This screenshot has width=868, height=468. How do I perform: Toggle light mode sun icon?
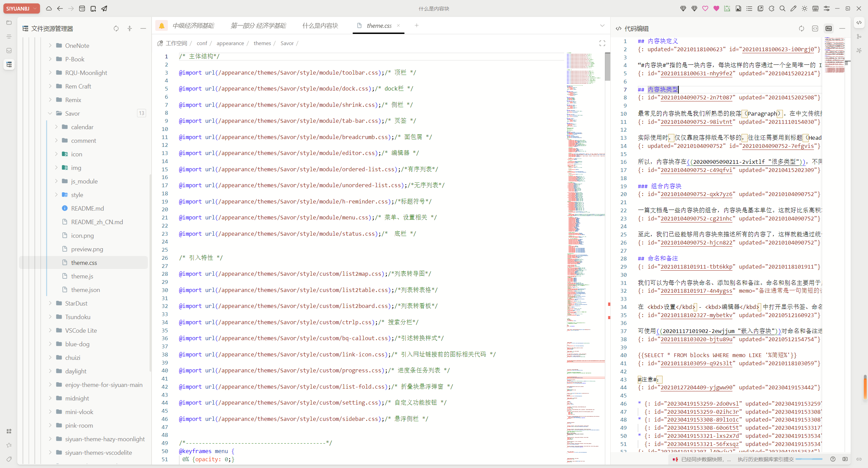[804, 8]
